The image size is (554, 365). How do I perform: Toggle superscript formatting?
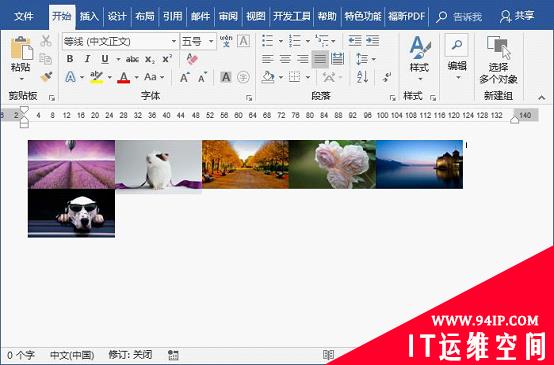coord(167,59)
